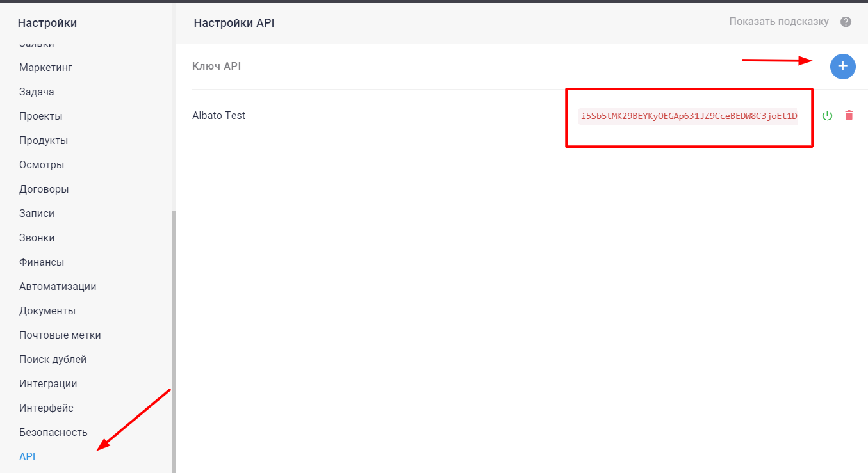Viewport: 868px width, 473px height.
Task: Select the 'API' item in sidebar
Action: [x=28, y=457]
